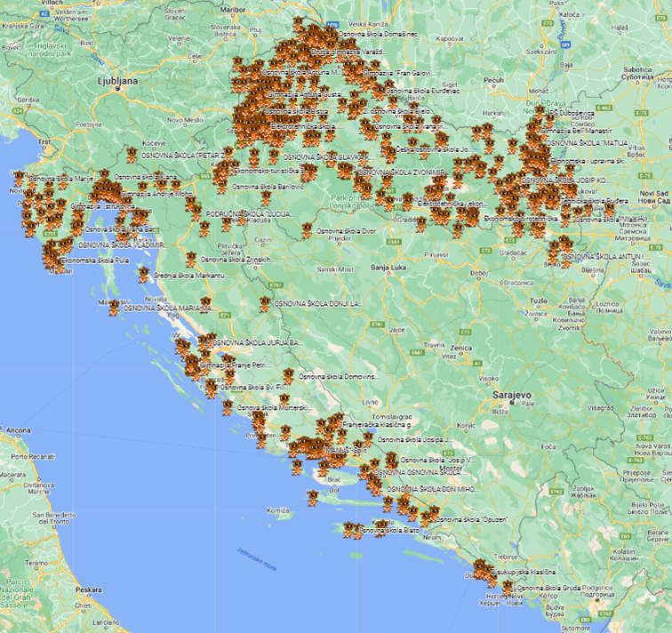
Task: Click the Tuzla city label
Action: 539,300
